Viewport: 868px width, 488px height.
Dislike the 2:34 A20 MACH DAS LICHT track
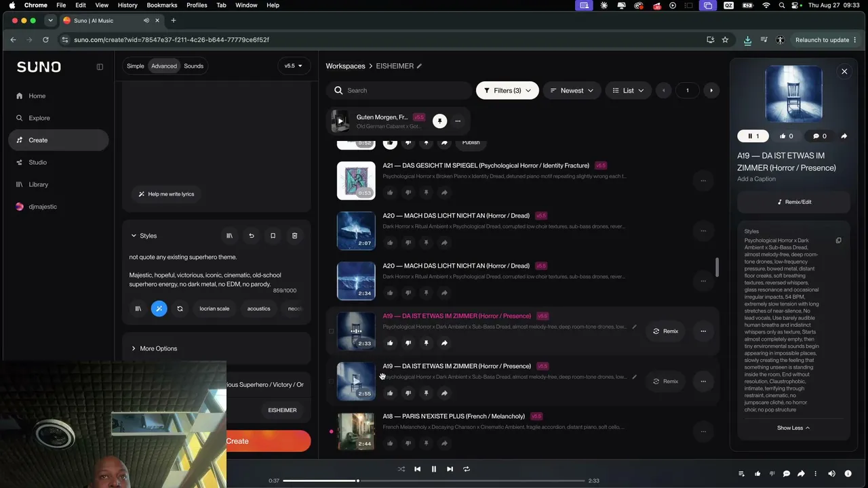click(408, 293)
